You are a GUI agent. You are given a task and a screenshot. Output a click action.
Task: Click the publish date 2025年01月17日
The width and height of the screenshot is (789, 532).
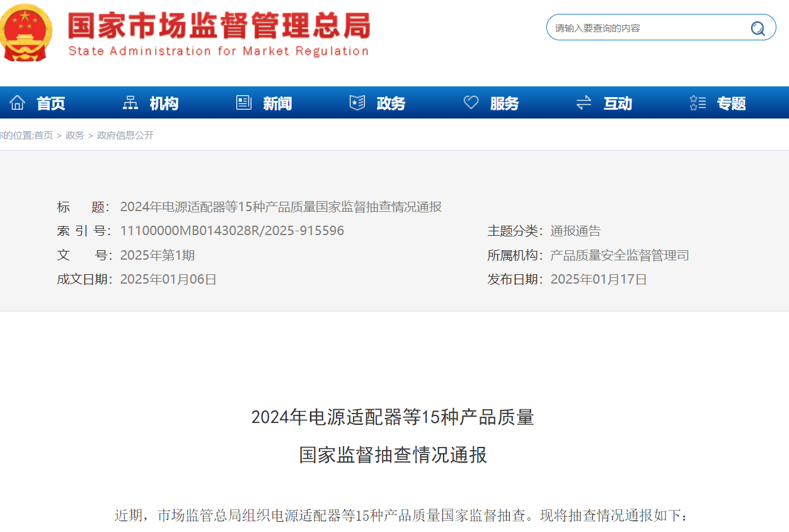point(599,279)
